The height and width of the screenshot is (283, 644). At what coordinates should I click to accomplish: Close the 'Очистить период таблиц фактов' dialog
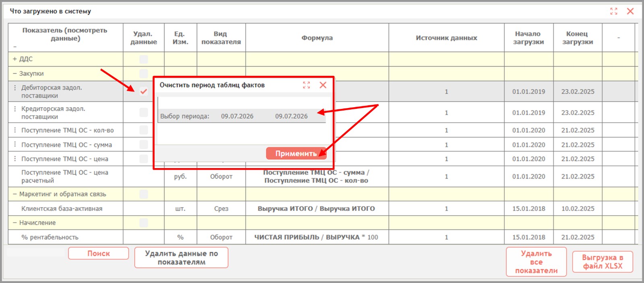coord(323,85)
